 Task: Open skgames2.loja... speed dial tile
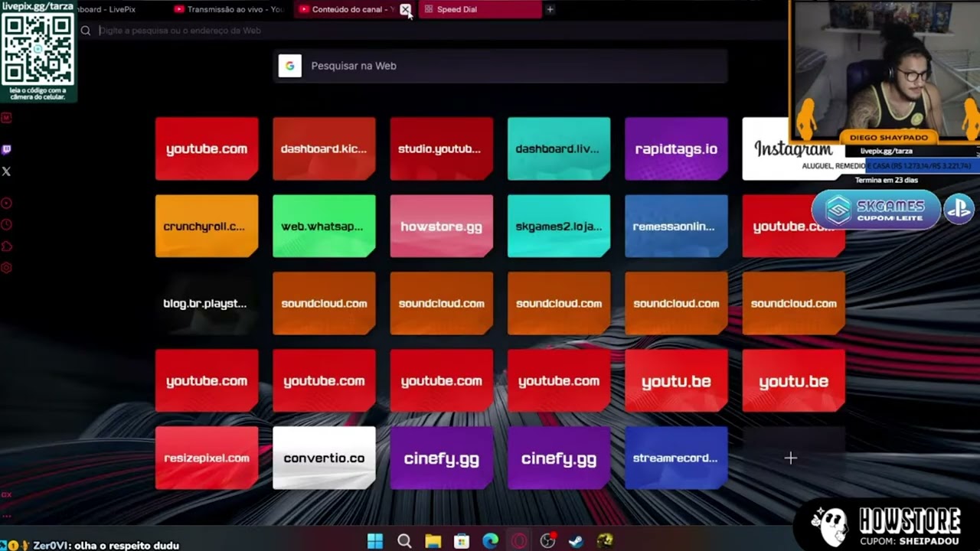tap(559, 226)
